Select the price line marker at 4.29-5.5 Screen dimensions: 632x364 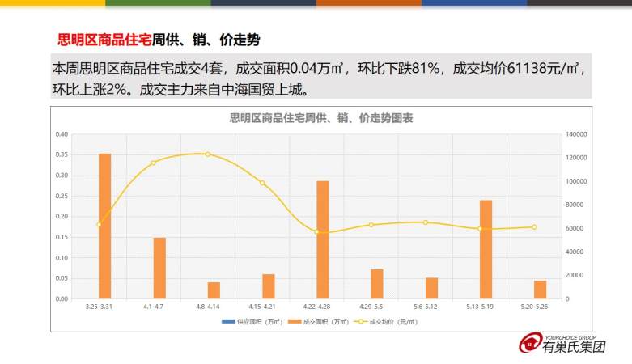371,225
